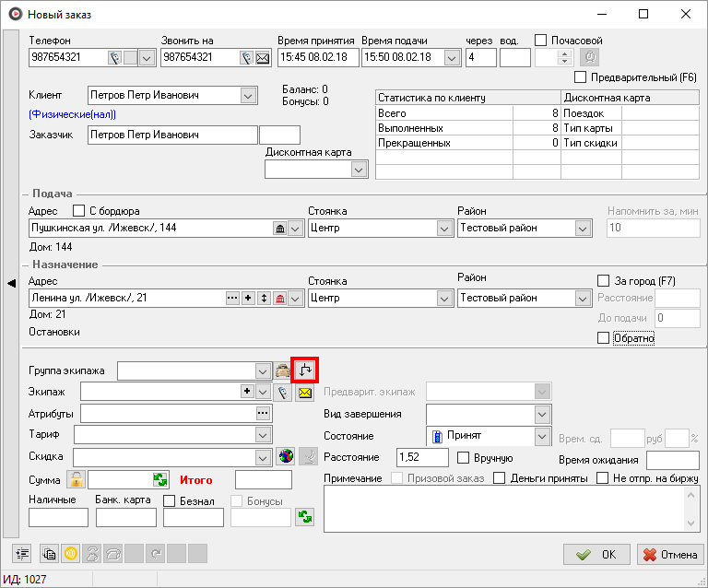The height and width of the screenshot is (588, 708).
Task: Click the Отмена button
Action: tap(670, 554)
